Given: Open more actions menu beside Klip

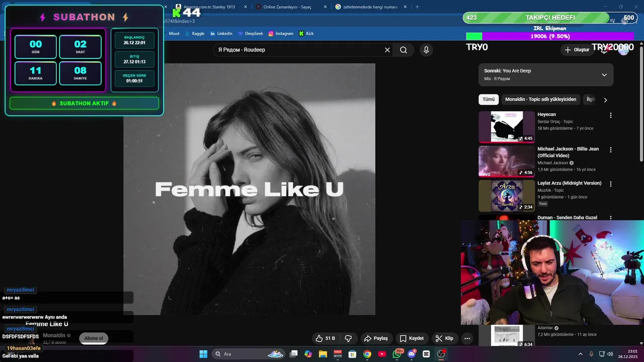Looking at the screenshot, I should point(467,338).
